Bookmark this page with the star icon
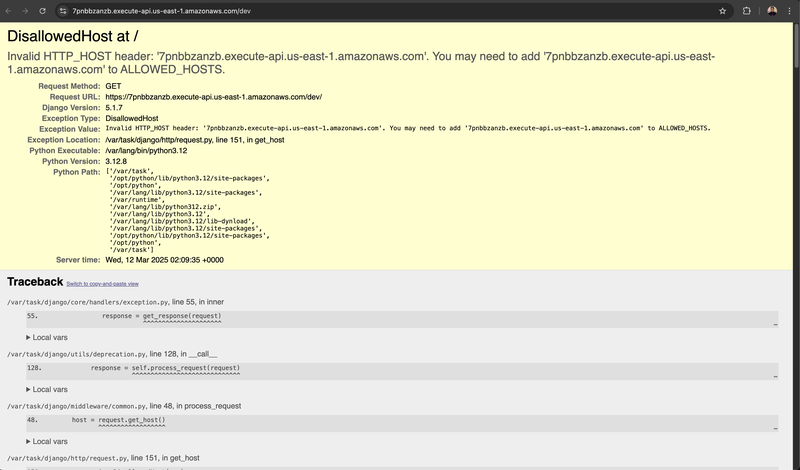 point(722,11)
